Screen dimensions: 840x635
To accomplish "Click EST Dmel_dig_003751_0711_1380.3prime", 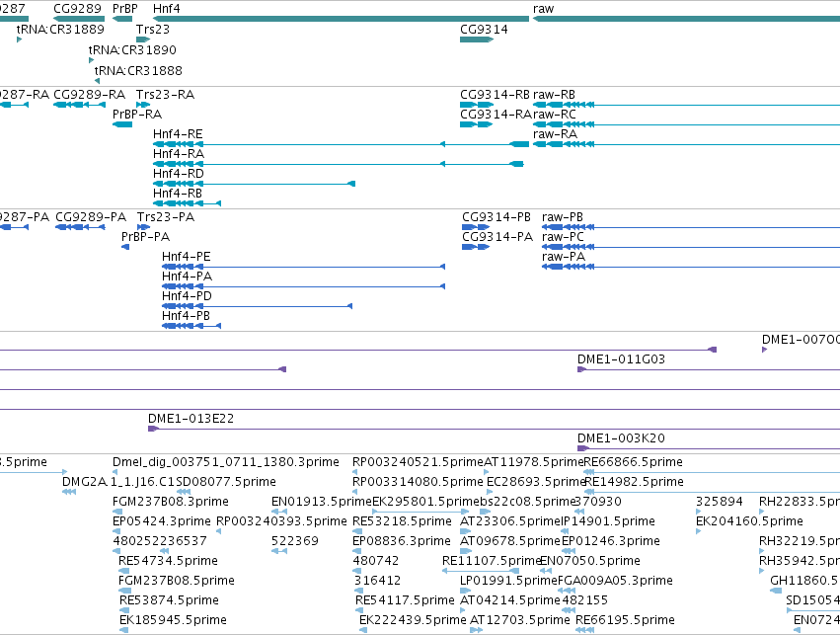I will pyautogui.click(x=225, y=462).
